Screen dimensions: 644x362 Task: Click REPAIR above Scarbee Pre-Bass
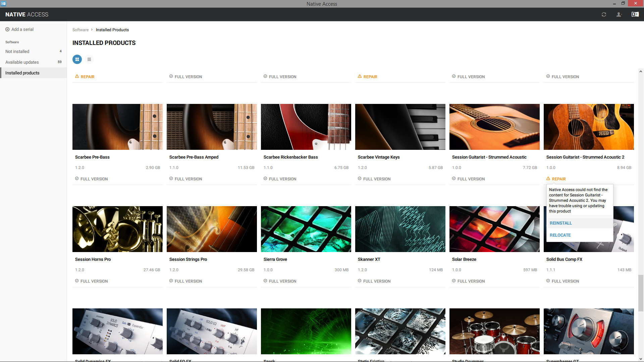88,76
